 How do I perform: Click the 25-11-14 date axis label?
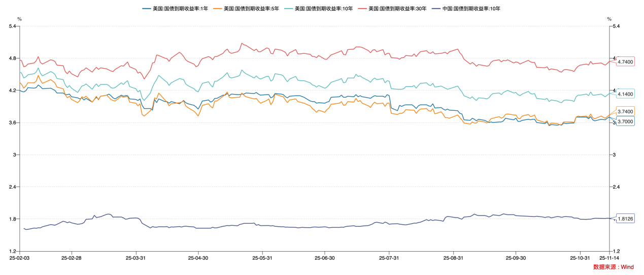pyautogui.click(x=609, y=258)
